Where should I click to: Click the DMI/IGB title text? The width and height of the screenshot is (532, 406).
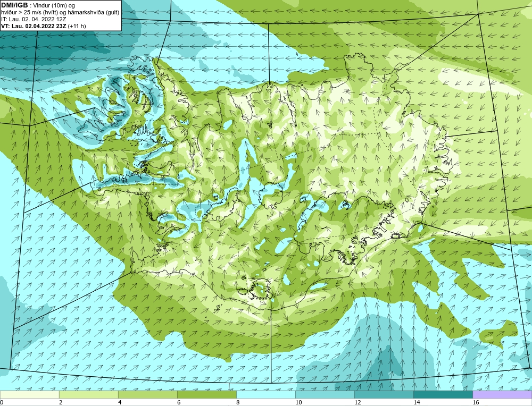click(x=15, y=5)
